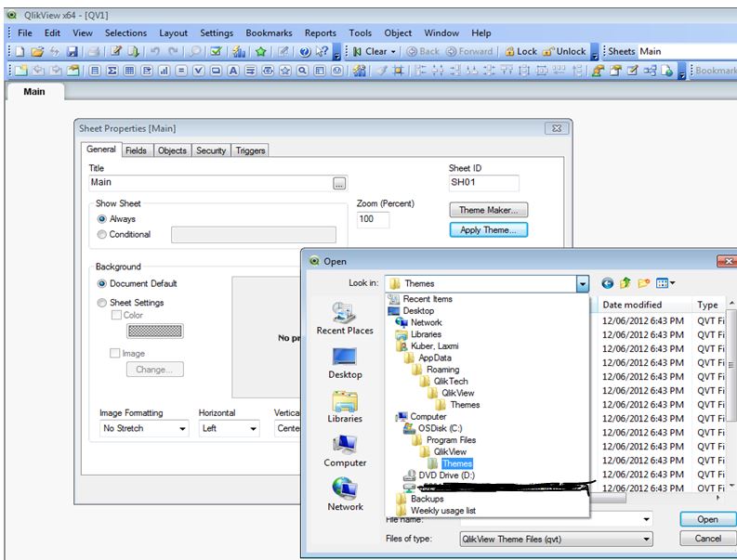Select the Always radio button
This screenshot has height=560, width=737.
click(102, 219)
